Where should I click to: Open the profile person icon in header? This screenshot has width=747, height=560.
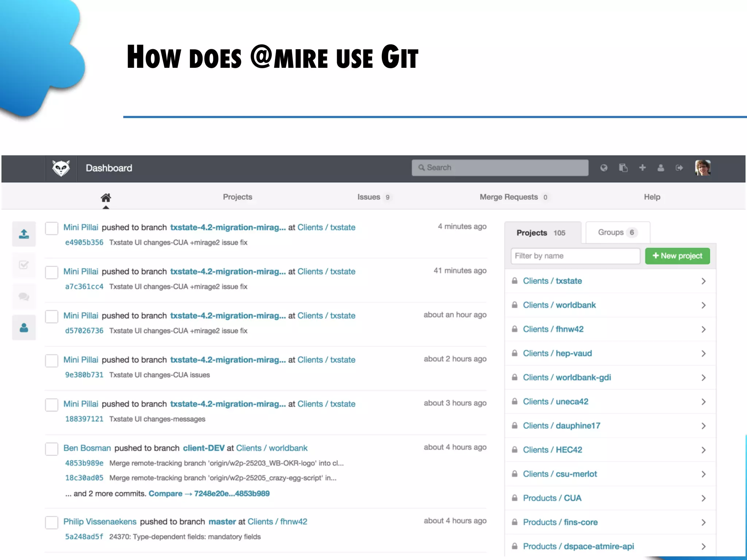(661, 168)
